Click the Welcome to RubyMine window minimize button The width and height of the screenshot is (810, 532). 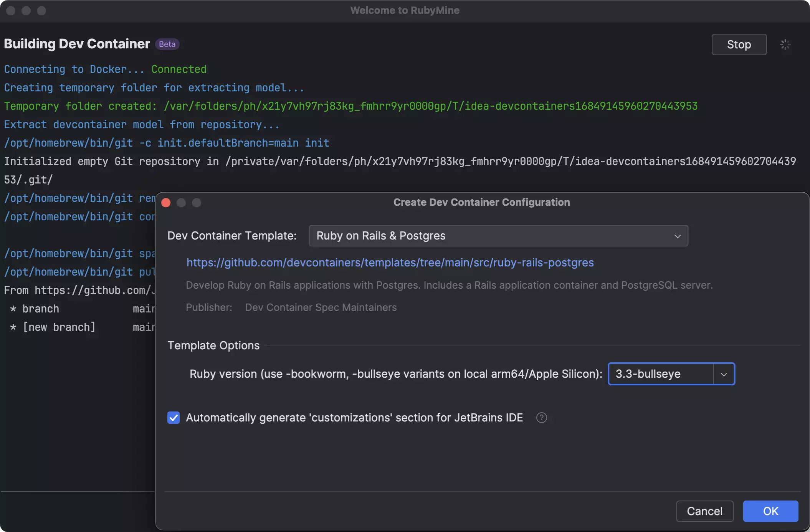point(26,11)
